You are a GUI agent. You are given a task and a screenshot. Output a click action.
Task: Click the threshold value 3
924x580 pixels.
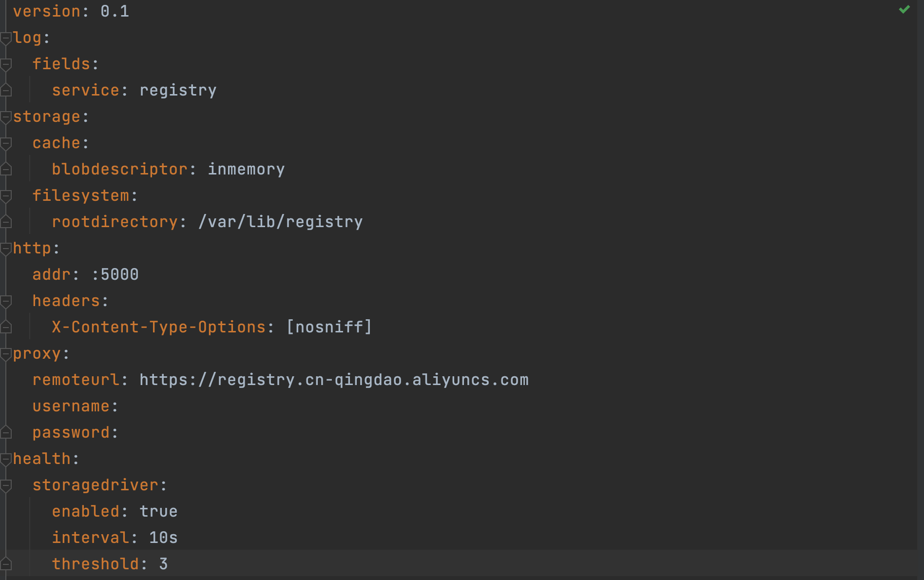[x=164, y=564]
